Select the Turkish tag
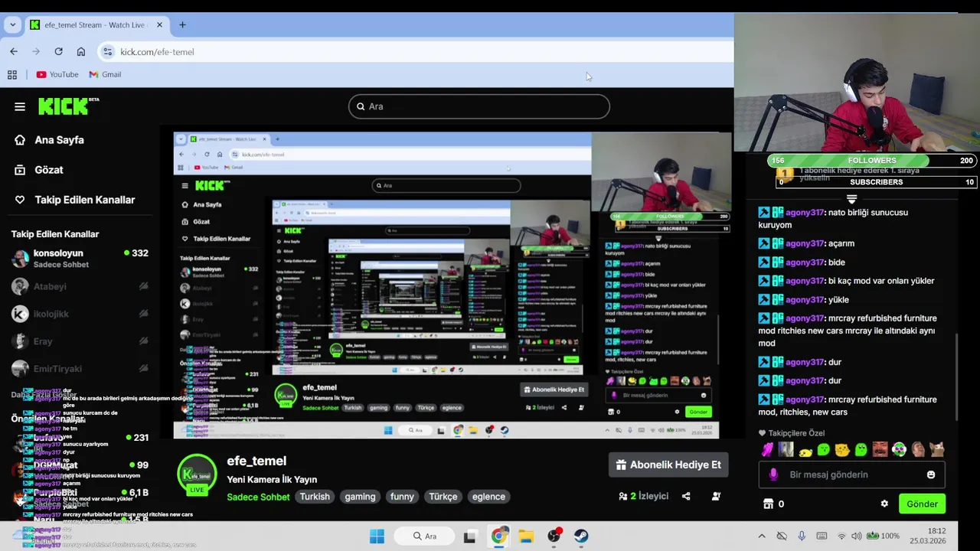This screenshot has height=551, width=980. click(x=315, y=497)
